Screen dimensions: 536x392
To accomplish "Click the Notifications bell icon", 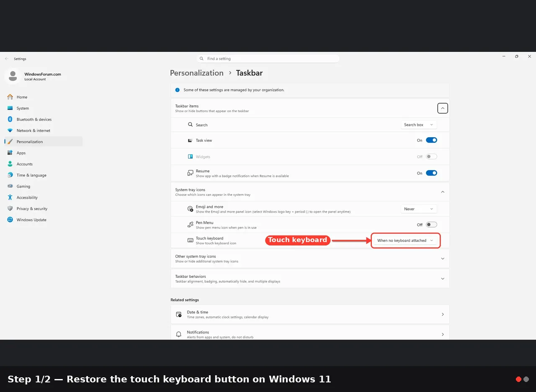I will [x=179, y=334].
